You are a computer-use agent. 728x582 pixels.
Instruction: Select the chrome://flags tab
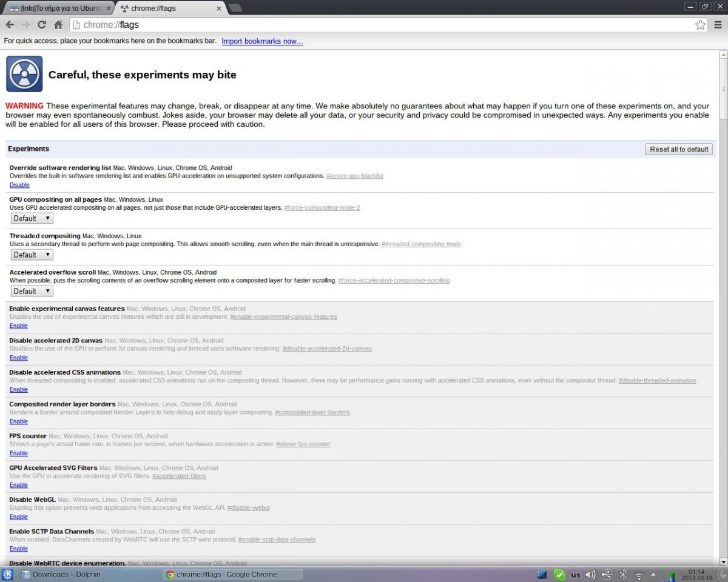pyautogui.click(x=171, y=8)
